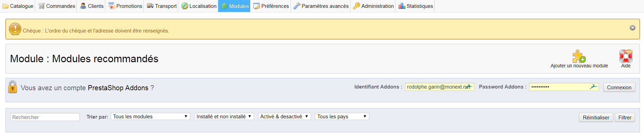This screenshot has width=644, height=133.
Task: Open the Aide lifebuoy icon
Action: click(x=626, y=56)
